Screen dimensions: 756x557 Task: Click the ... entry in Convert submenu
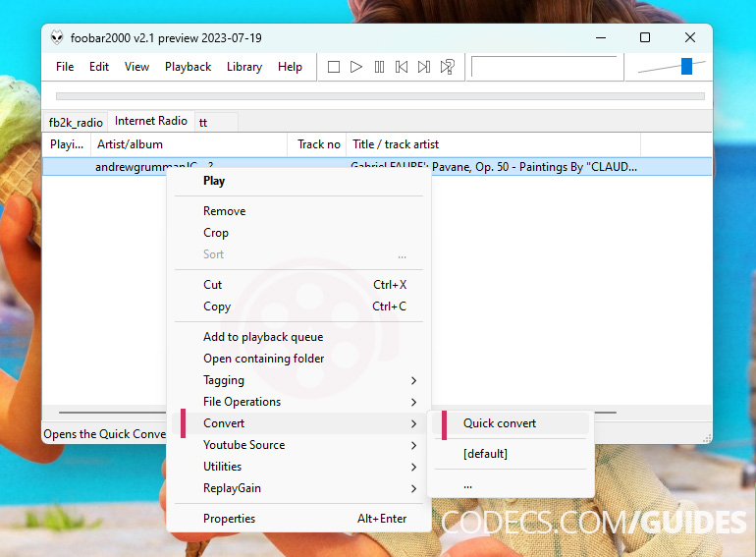point(511,484)
